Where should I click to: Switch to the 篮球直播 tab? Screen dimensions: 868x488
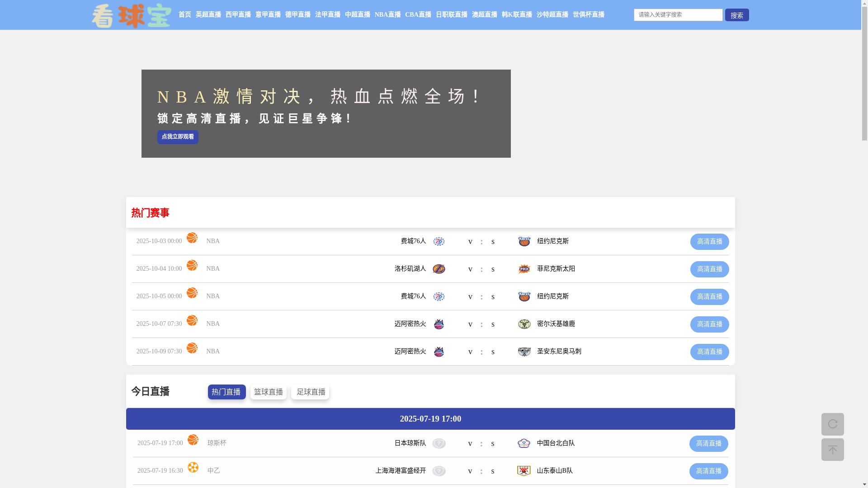269,392
